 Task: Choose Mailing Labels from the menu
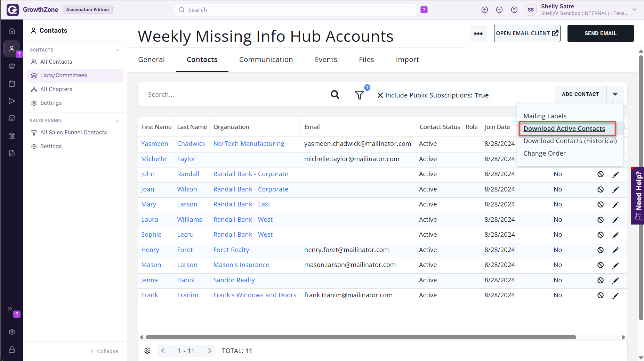tap(545, 116)
